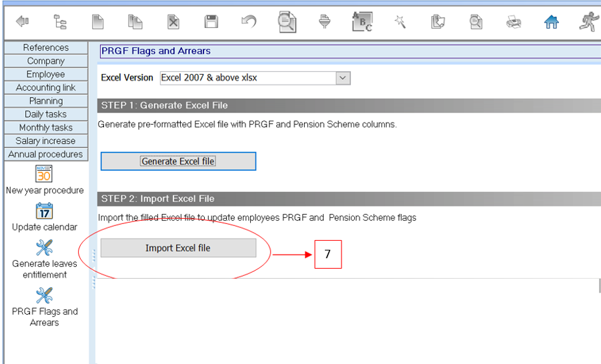The image size is (601, 364).
Task: Click the undo arrow icon
Action: pos(249,22)
